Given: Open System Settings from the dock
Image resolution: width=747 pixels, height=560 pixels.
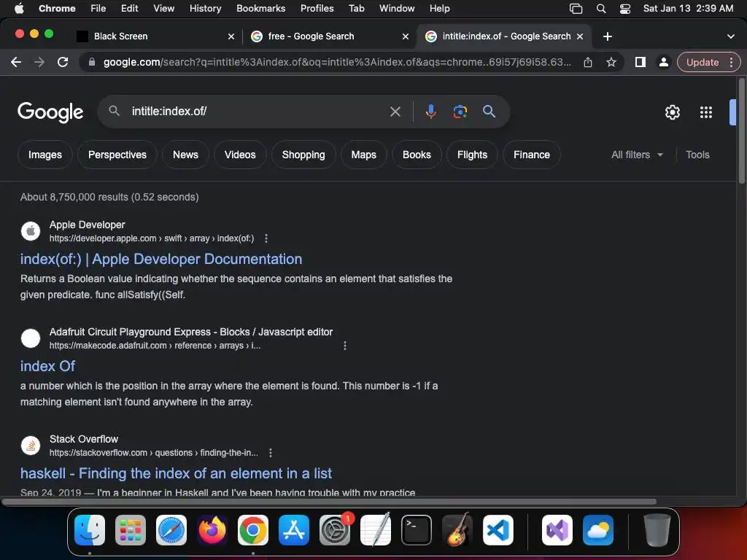Looking at the screenshot, I should pos(335,530).
